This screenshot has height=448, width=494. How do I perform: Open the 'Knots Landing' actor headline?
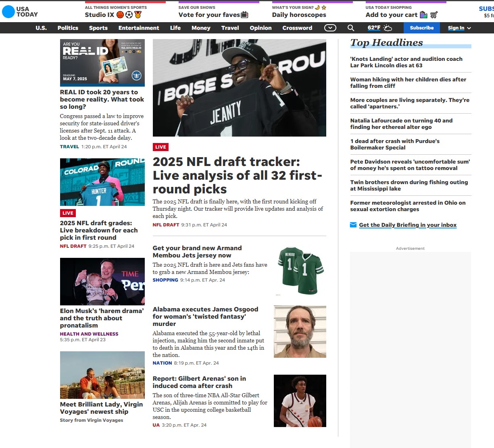click(406, 62)
